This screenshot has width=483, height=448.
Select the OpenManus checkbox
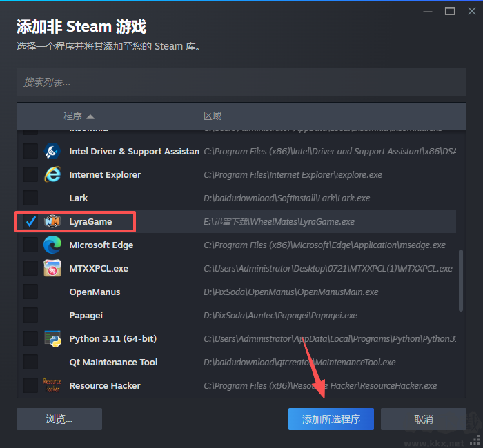tap(30, 292)
